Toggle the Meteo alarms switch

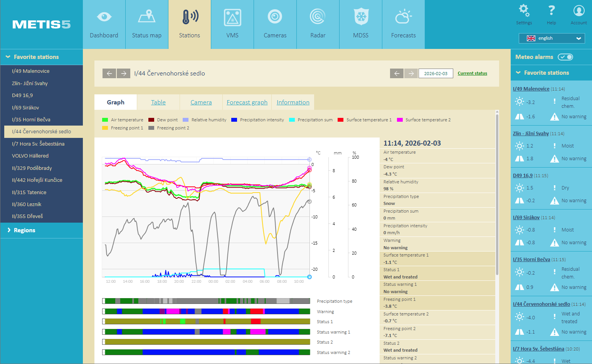tap(565, 57)
